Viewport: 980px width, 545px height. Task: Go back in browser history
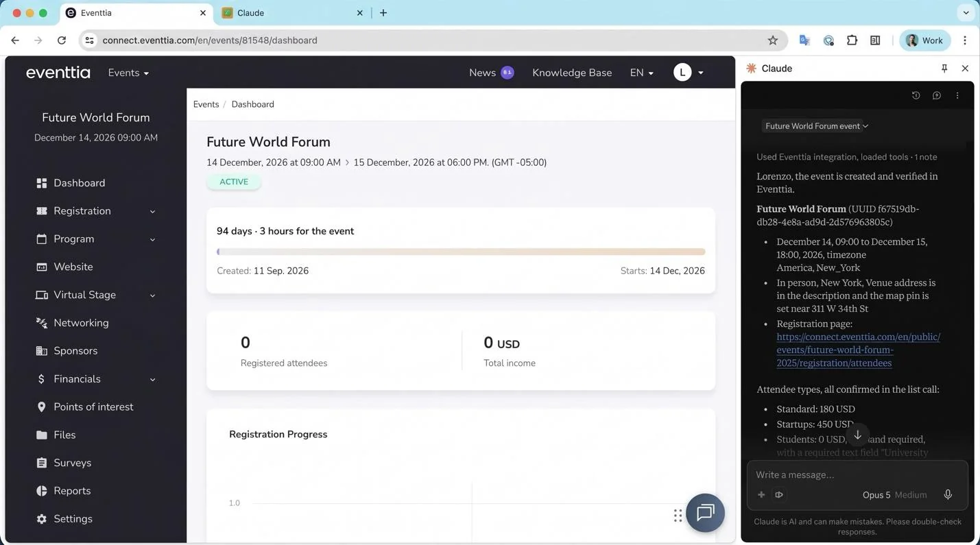[x=15, y=40]
